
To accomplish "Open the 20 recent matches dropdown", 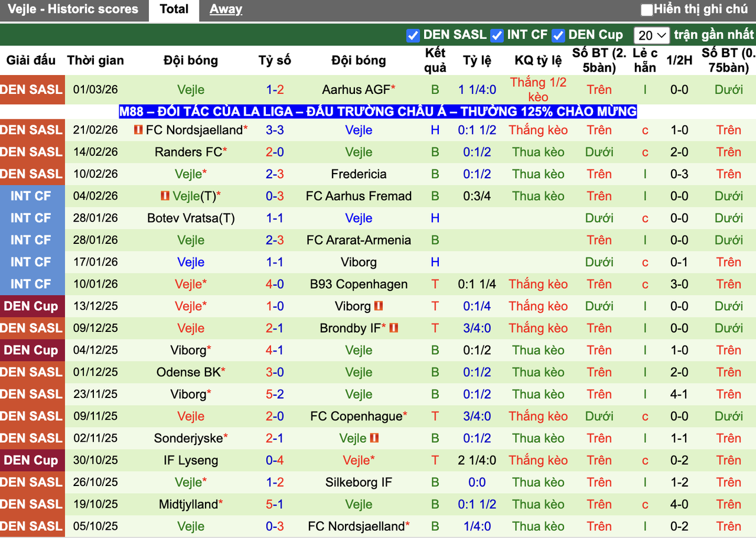I will point(651,35).
